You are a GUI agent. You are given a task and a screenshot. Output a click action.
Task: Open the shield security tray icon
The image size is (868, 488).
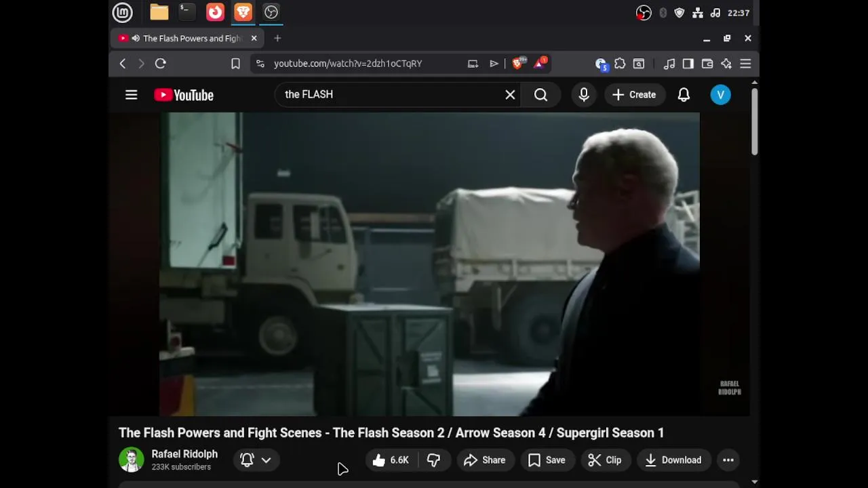[x=679, y=13]
